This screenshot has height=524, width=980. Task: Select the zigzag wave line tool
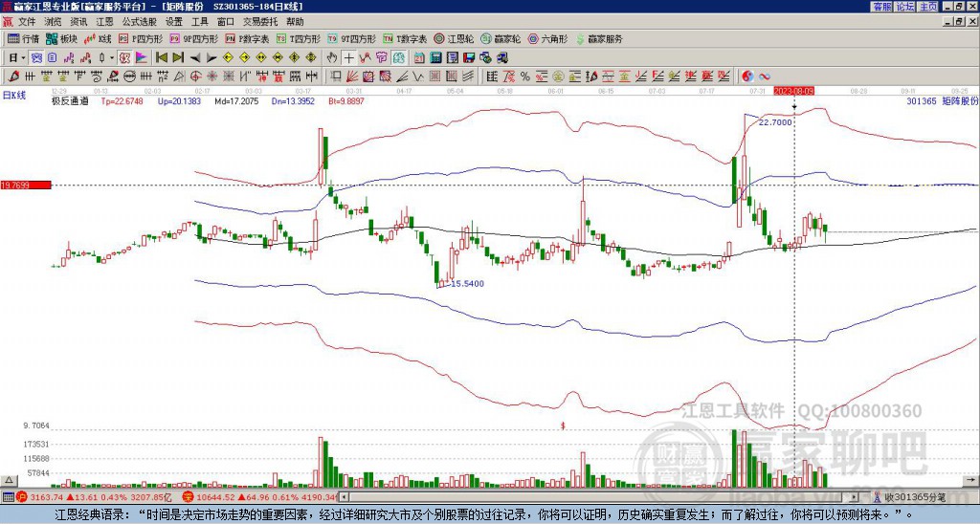(417, 76)
